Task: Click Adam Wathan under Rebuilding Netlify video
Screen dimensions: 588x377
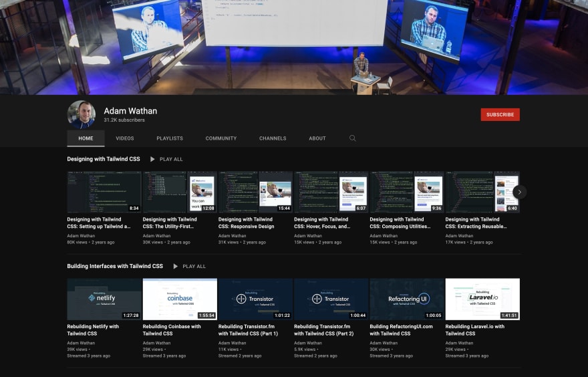Action: (x=81, y=343)
